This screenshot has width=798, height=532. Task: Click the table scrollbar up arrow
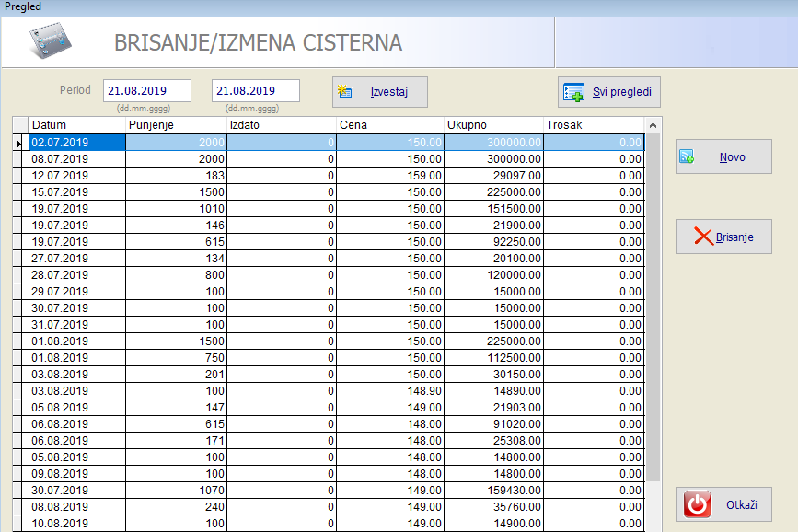click(653, 125)
